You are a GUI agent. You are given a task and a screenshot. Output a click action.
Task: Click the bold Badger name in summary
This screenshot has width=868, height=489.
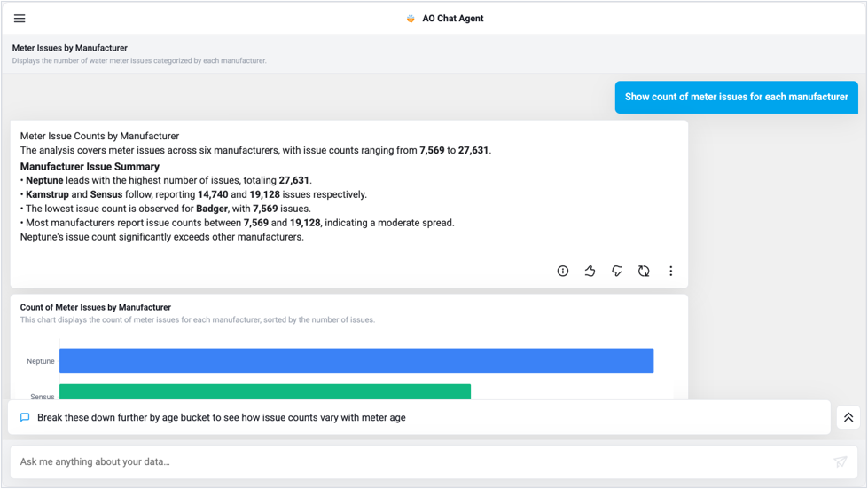(212, 209)
